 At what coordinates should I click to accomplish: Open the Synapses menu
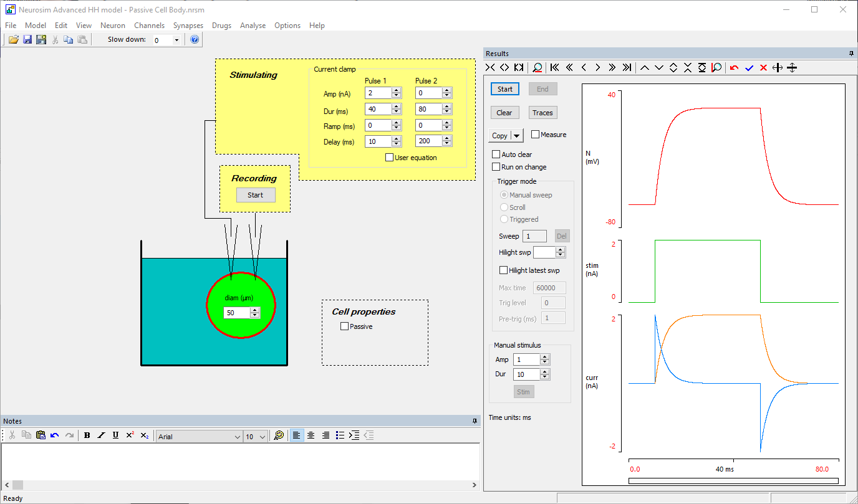coord(188,26)
